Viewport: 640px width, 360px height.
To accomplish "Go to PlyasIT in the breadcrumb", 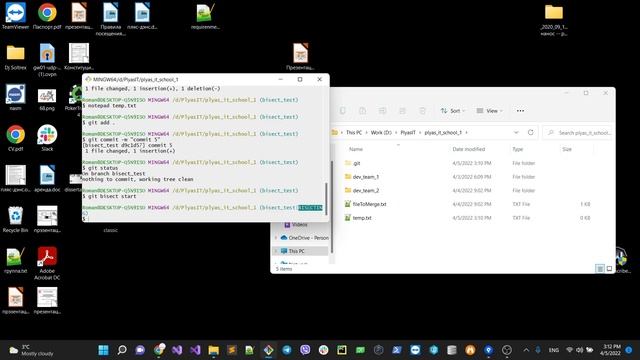I will coord(408,132).
